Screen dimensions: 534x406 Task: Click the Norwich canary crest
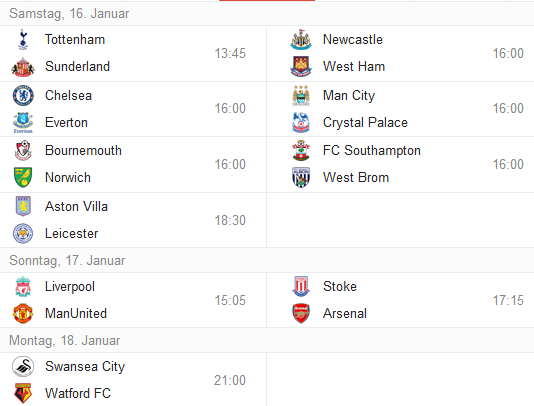tap(23, 177)
